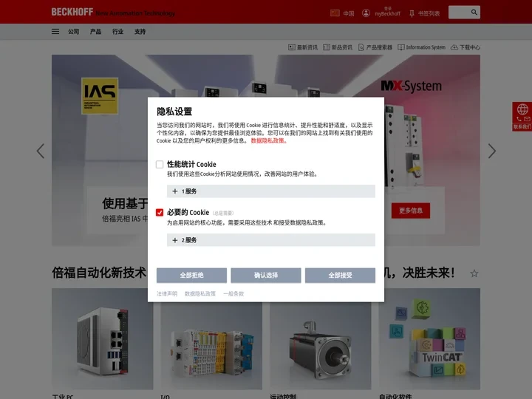This screenshot has height=399, width=532.
Task: Open the 支持 menu
Action: coord(140,32)
